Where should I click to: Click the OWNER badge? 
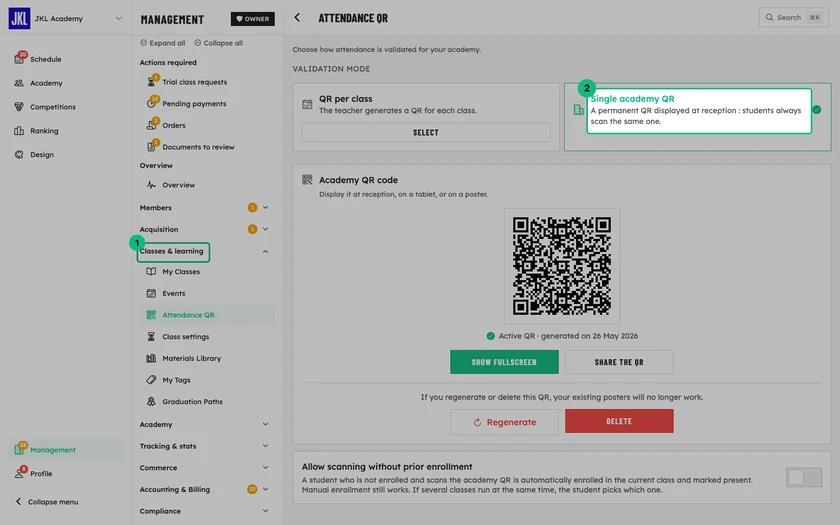253,19
